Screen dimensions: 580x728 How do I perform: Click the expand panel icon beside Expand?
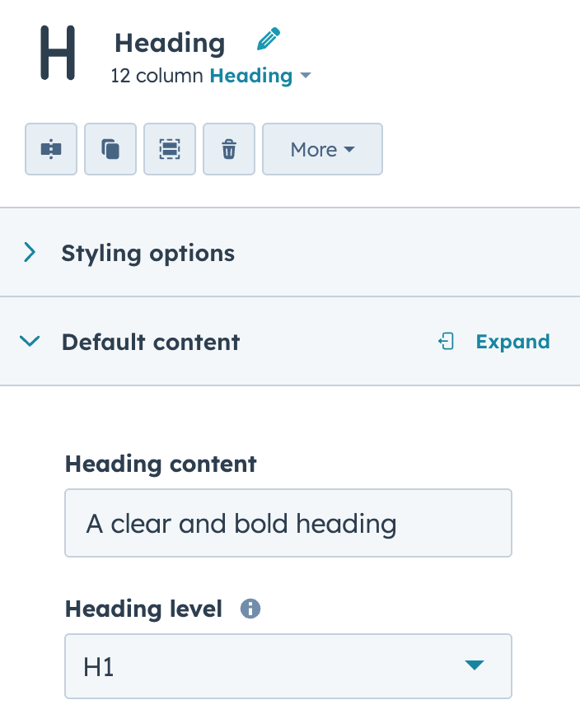coord(446,341)
